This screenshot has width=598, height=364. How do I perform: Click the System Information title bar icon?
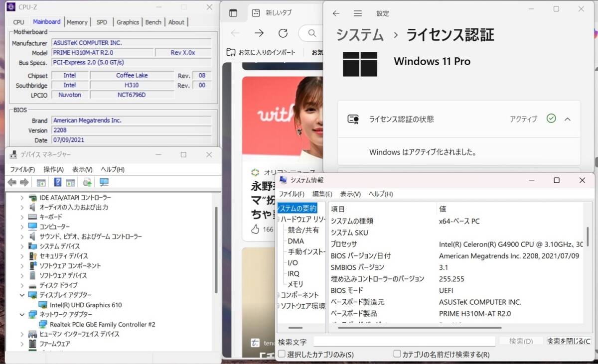[283, 180]
